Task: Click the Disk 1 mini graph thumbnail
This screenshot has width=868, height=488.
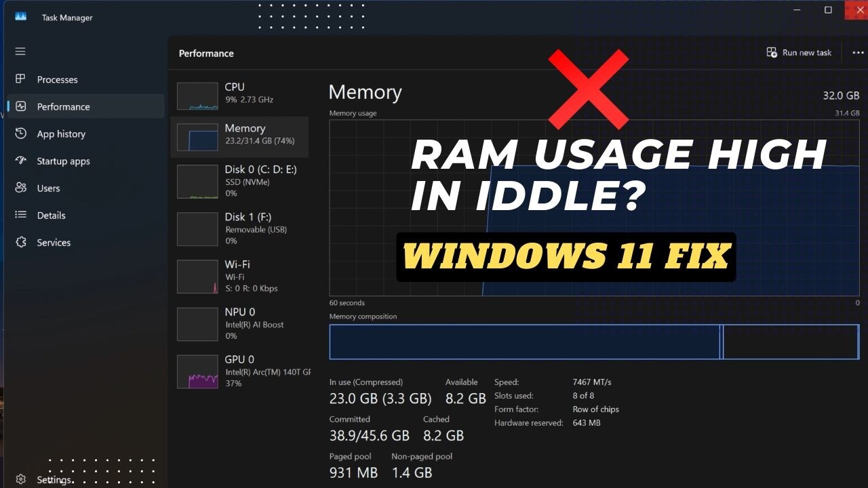Action: click(197, 228)
